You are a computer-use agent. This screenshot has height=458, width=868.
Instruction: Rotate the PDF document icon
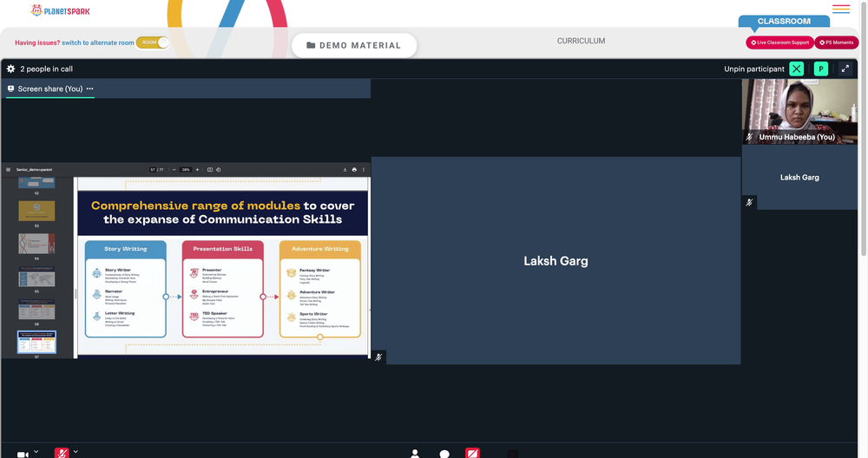(218, 170)
